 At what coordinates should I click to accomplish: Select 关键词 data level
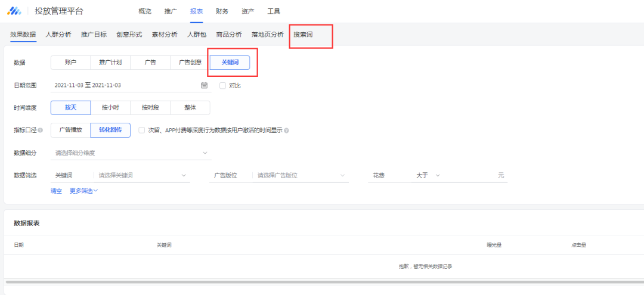[x=230, y=63]
